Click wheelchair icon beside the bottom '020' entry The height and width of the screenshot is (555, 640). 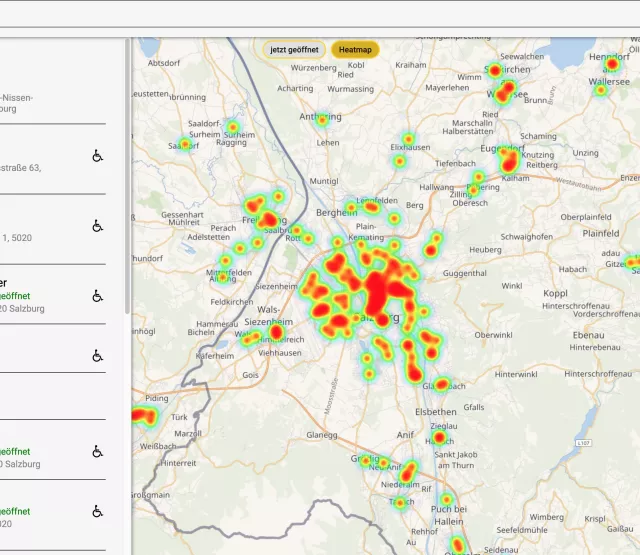(98, 511)
